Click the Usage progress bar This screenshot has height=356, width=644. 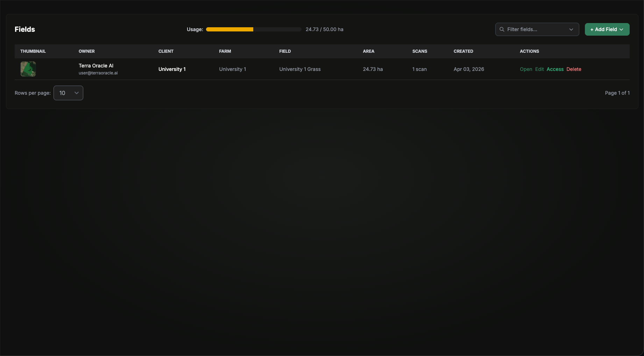tap(253, 29)
